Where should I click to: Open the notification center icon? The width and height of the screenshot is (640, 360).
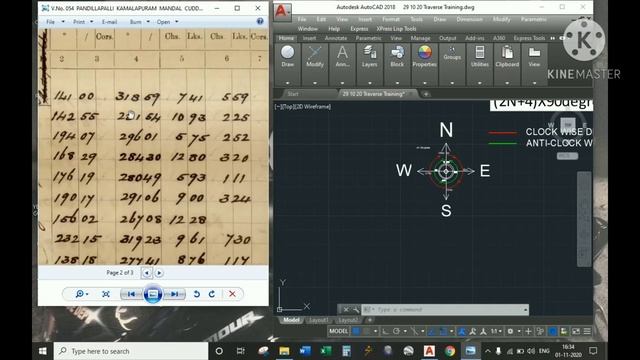(593, 351)
